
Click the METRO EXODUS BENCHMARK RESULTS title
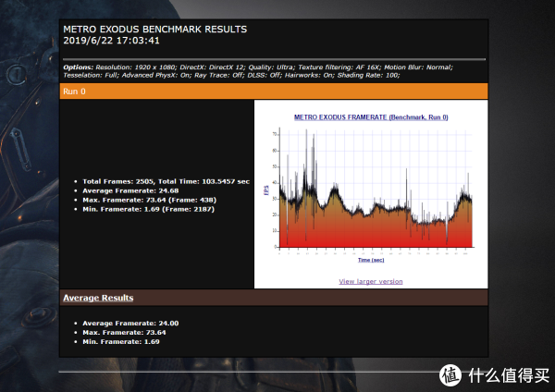[x=155, y=29]
